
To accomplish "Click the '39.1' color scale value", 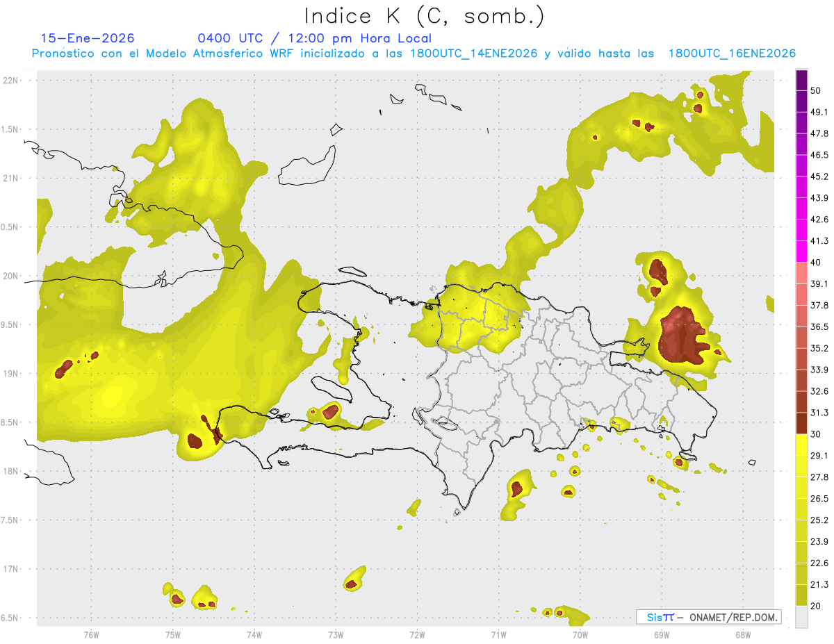I will (819, 283).
